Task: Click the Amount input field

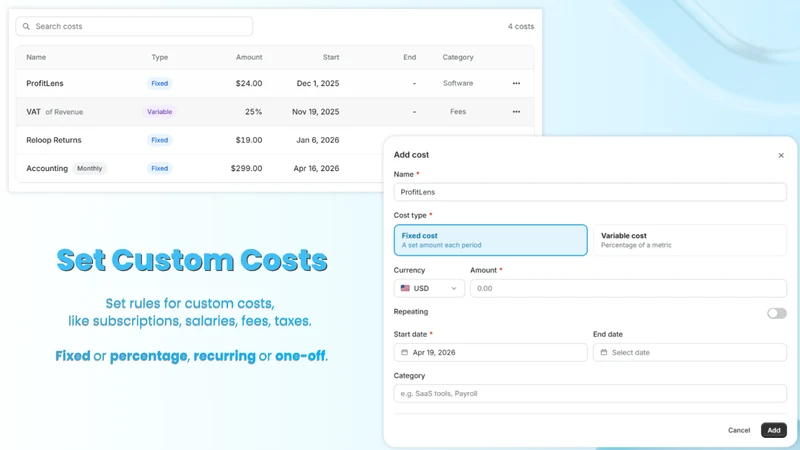Action: [628, 288]
